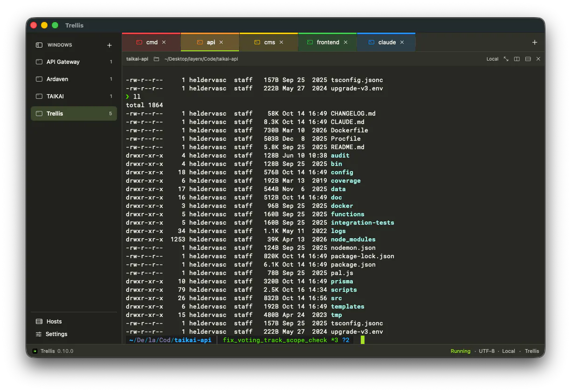This screenshot has width=571, height=392.
Task: Add a new window with the plus icon
Action: click(x=110, y=45)
